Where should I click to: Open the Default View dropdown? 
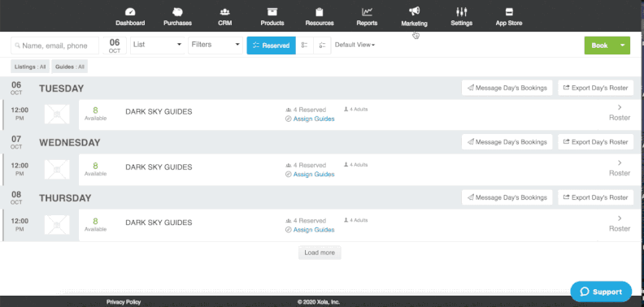[355, 45]
